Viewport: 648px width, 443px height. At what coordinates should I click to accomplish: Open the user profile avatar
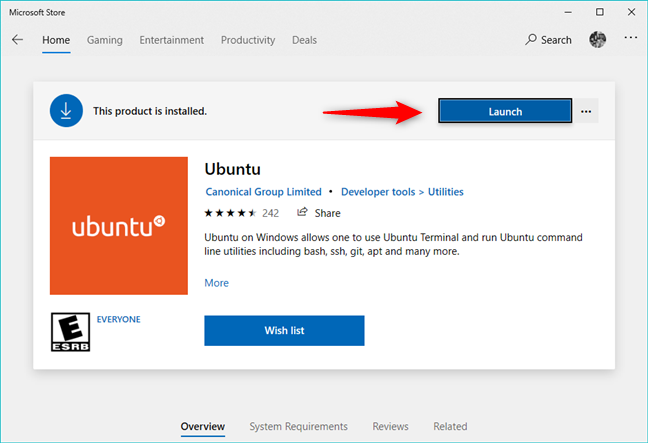tap(597, 40)
